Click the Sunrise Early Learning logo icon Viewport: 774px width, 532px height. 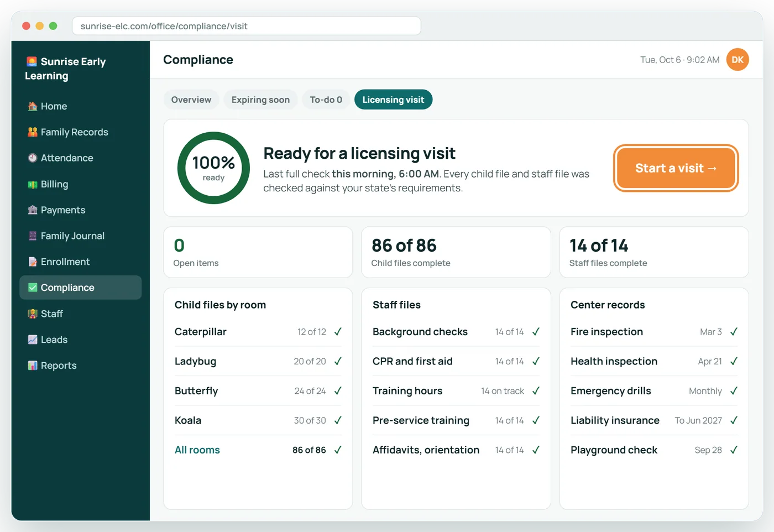(x=32, y=61)
